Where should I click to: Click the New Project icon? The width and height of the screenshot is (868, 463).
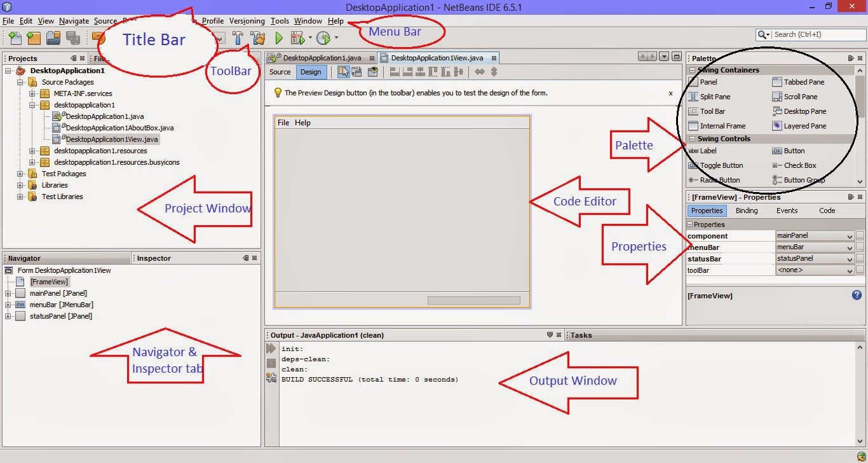coord(34,38)
